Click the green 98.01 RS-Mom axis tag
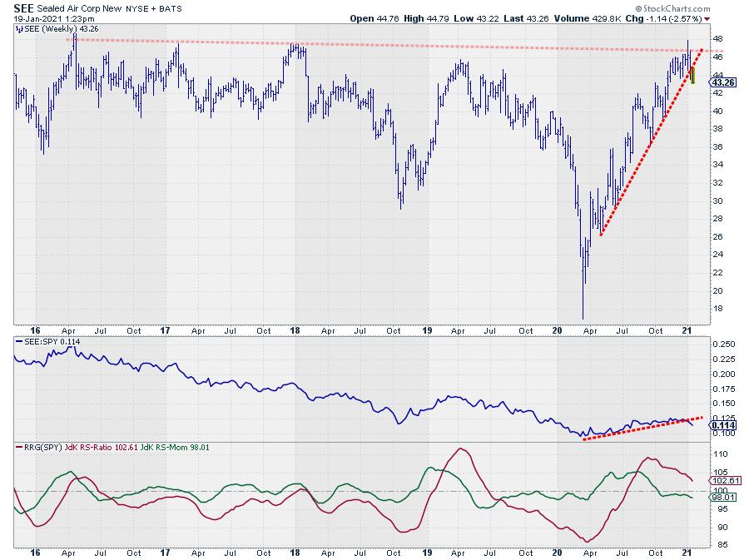This screenshot has height=560, width=749. 721,498
